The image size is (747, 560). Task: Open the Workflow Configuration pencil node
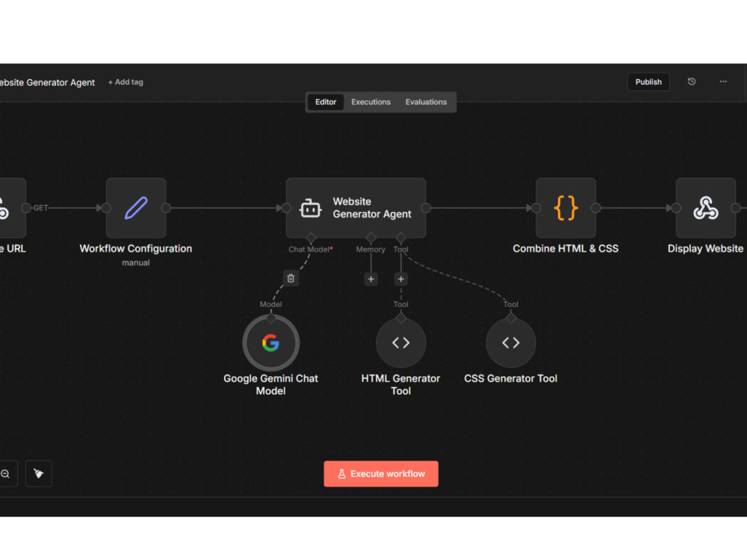coord(136,208)
